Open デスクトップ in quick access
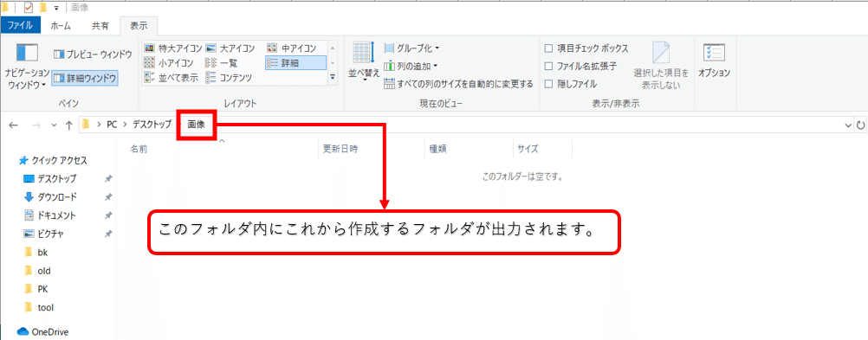This screenshot has width=868, height=340. 50,178
